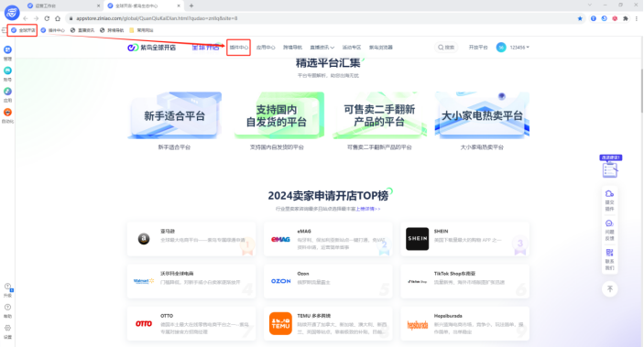Select the 活动专区 nav item
The height and width of the screenshot is (347, 644).
(352, 48)
